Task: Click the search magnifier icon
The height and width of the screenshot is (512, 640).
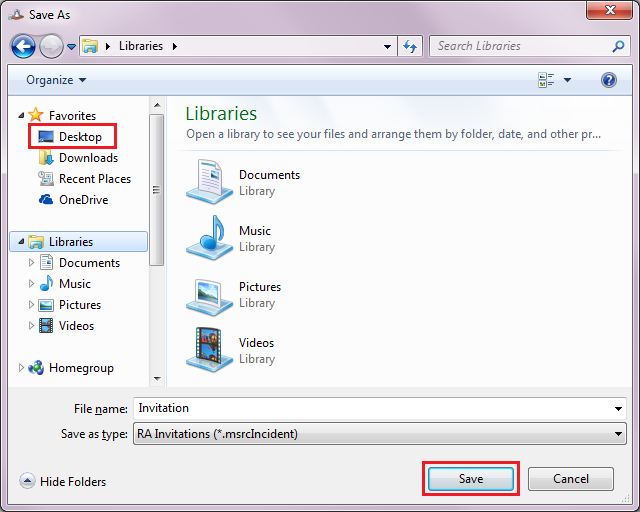Action: (x=618, y=46)
